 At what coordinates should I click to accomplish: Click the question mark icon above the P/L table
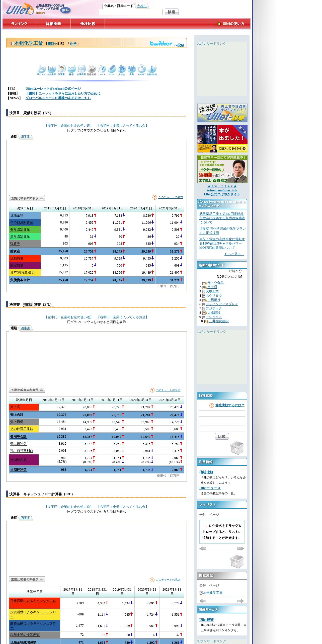coord(152,390)
